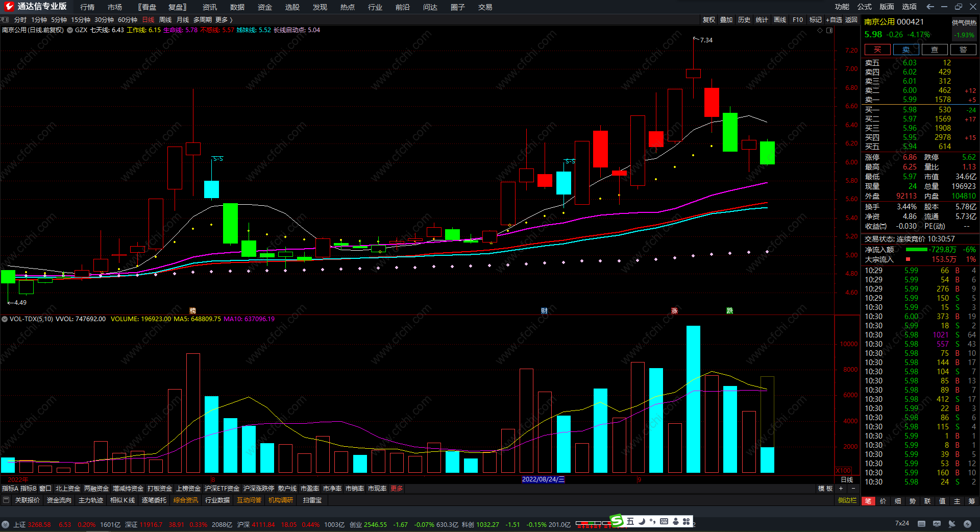Expand 更多 indicator list at bottom

397,489
